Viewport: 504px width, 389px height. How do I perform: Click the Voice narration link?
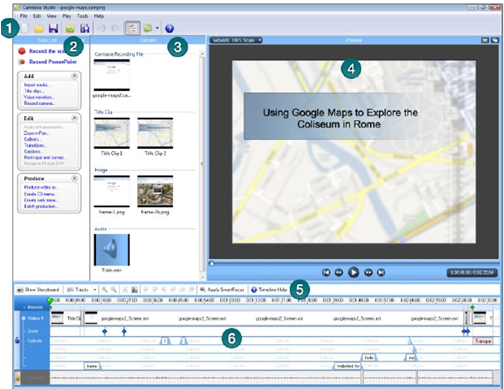39,97
